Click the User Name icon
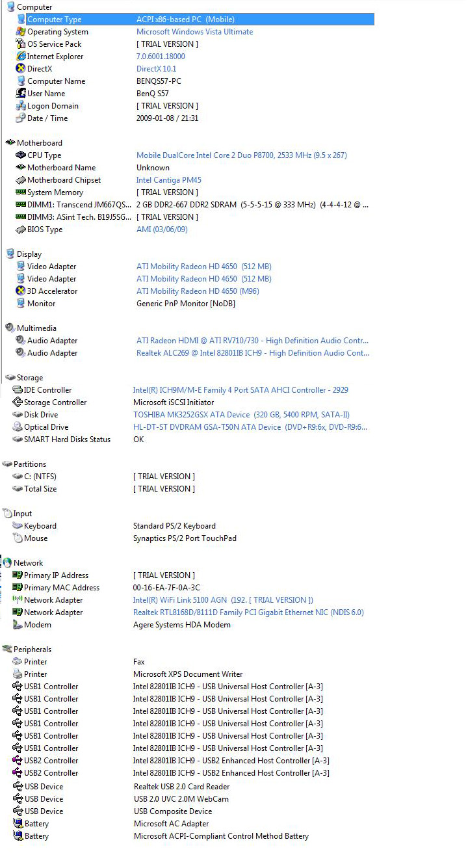468x868 pixels. pyautogui.click(x=21, y=94)
